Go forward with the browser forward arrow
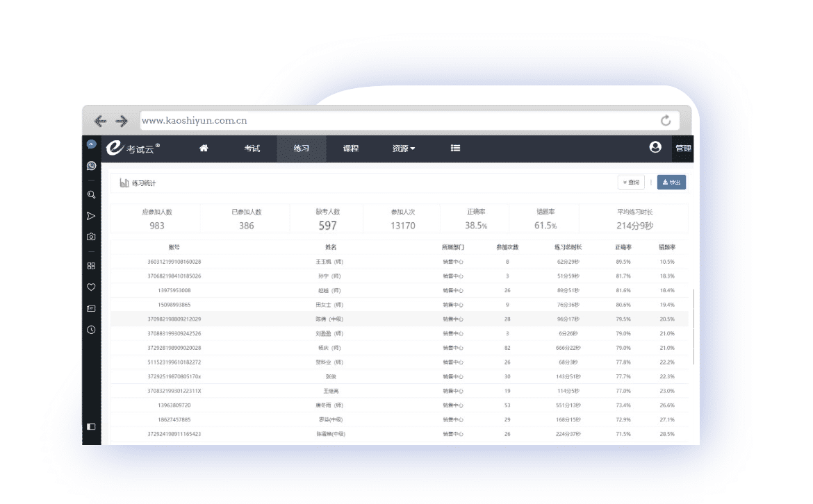 [122, 121]
